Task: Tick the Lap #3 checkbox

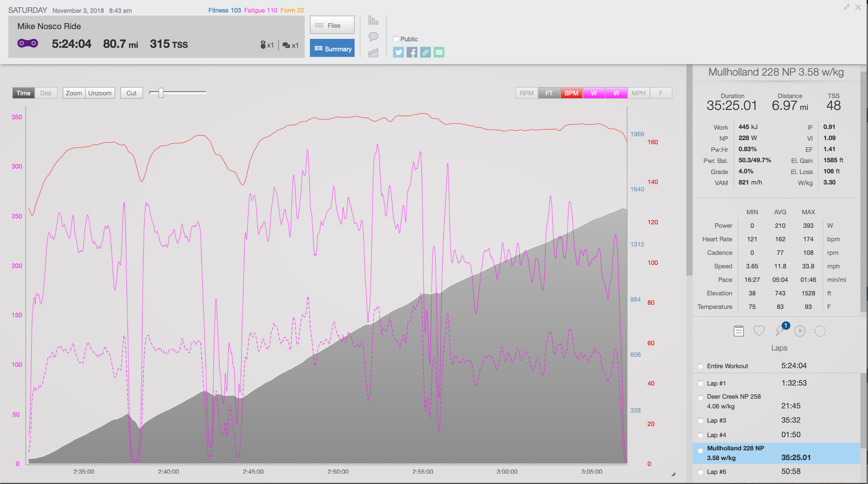Action: tap(700, 421)
